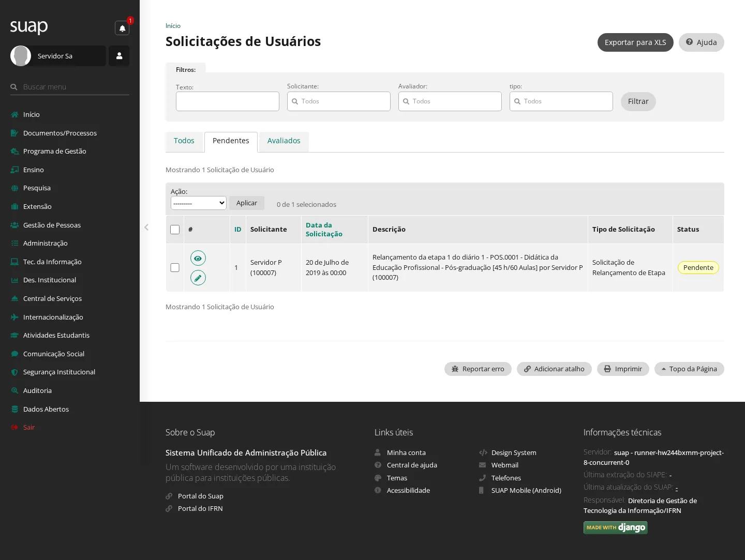
Task: Click the Atividades Estudantis icon
Action: (14, 336)
